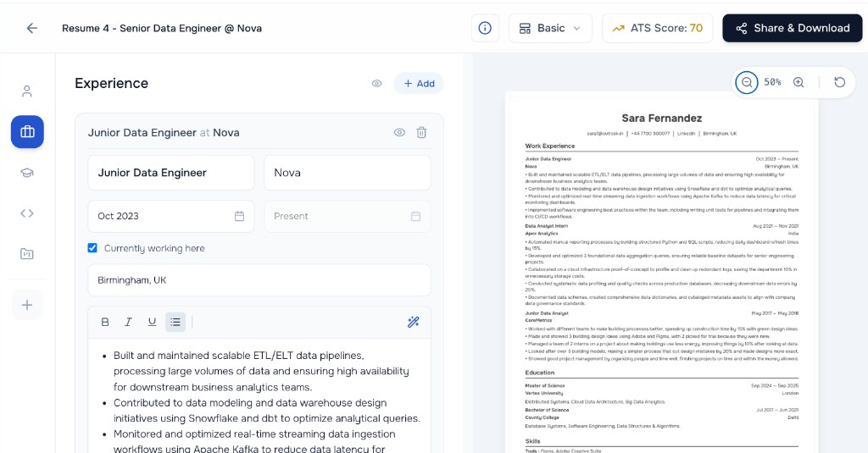Uncheck Currently working here

tap(92, 248)
